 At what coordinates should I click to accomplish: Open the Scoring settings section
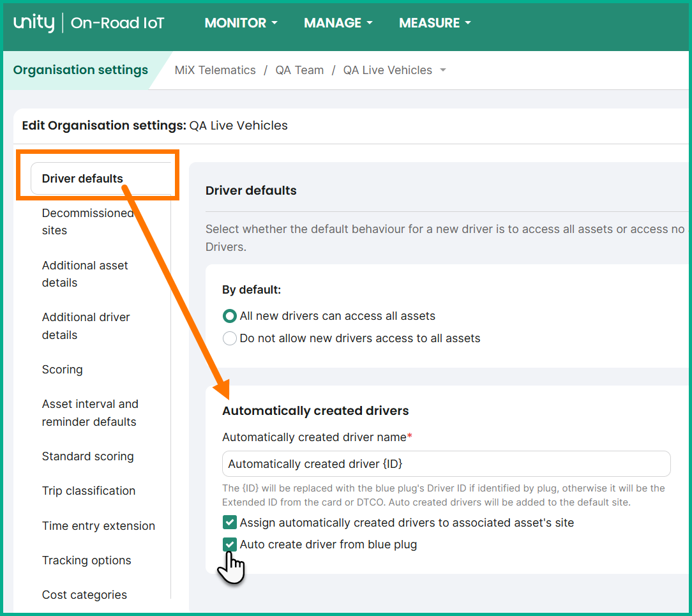click(62, 370)
